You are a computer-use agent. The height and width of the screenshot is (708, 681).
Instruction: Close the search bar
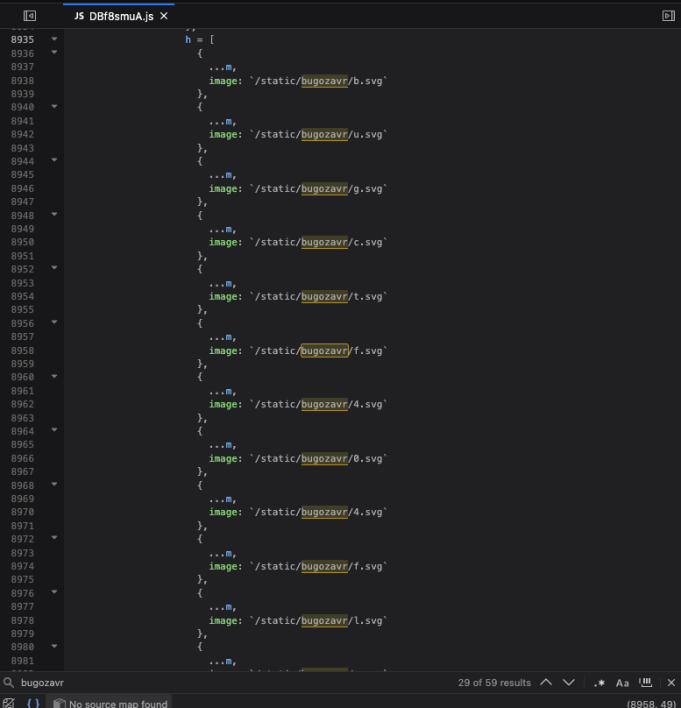coord(671,682)
